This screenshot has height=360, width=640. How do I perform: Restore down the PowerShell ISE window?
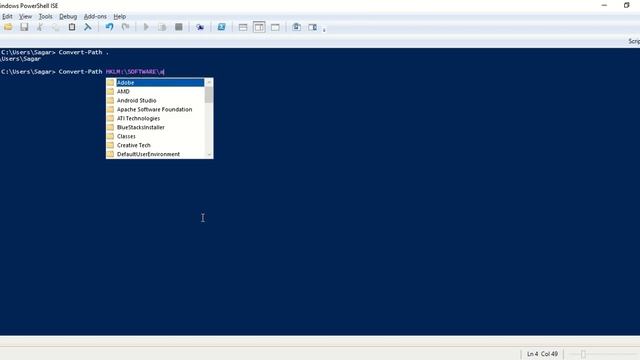[x=627, y=5]
